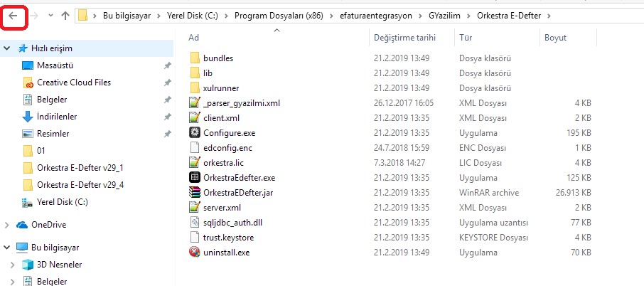Sort files by the Ad column
Screen dimensions: 644x286
click(x=193, y=38)
